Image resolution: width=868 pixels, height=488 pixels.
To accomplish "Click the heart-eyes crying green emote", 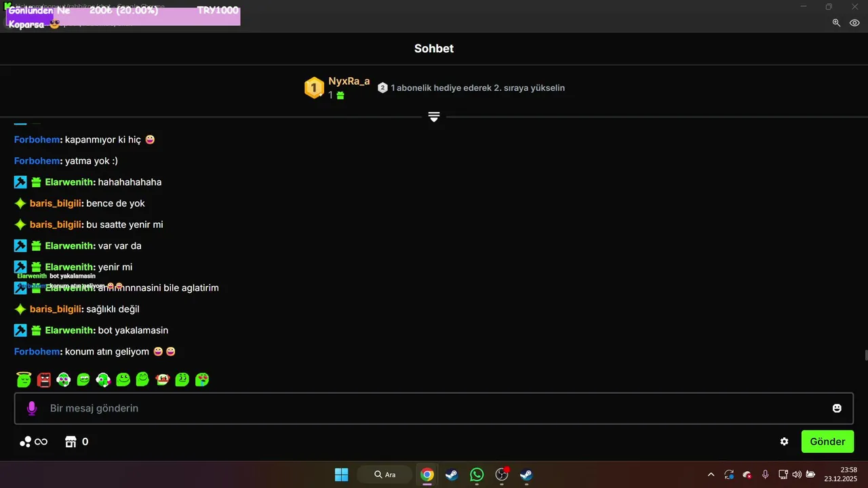I will click(202, 380).
